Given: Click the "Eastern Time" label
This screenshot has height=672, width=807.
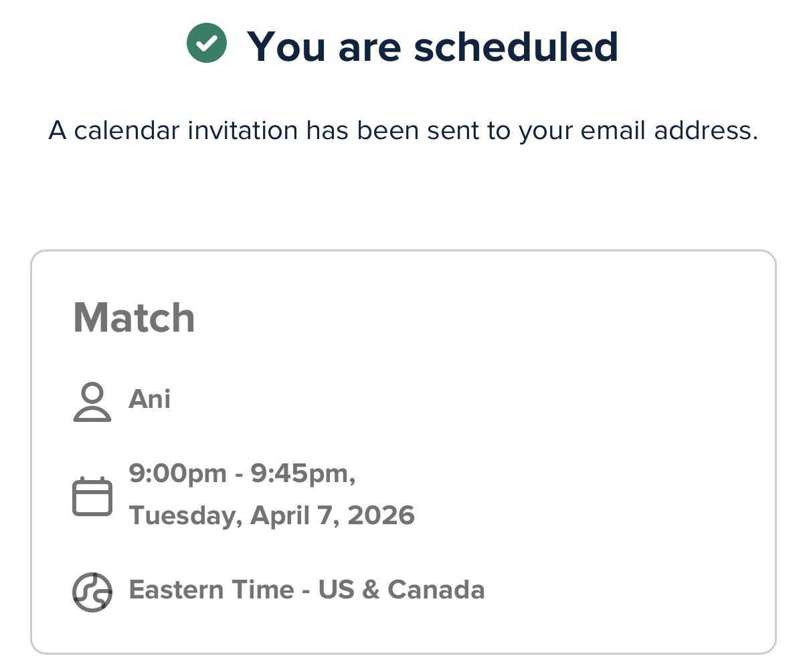Looking at the screenshot, I should pos(211,590).
